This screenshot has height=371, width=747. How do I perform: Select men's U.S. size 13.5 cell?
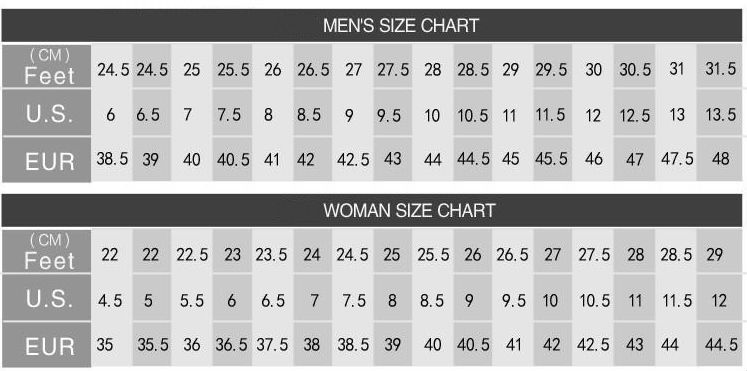(x=720, y=114)
